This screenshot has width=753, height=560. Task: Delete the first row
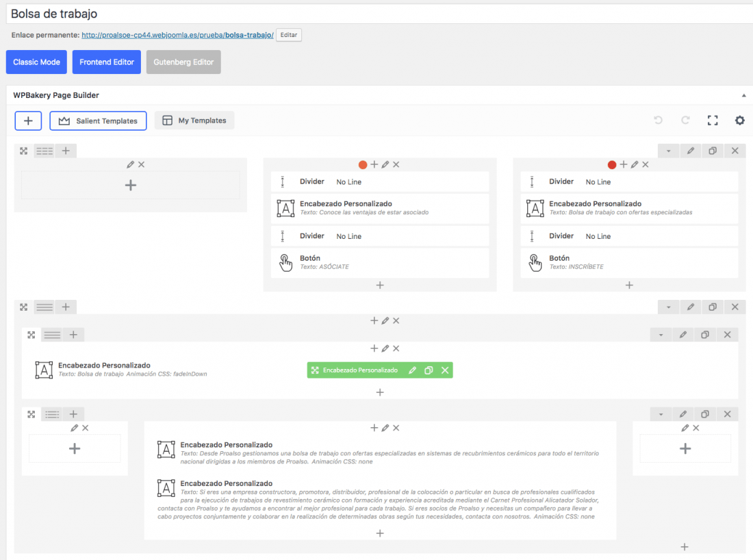click(735, 151)
